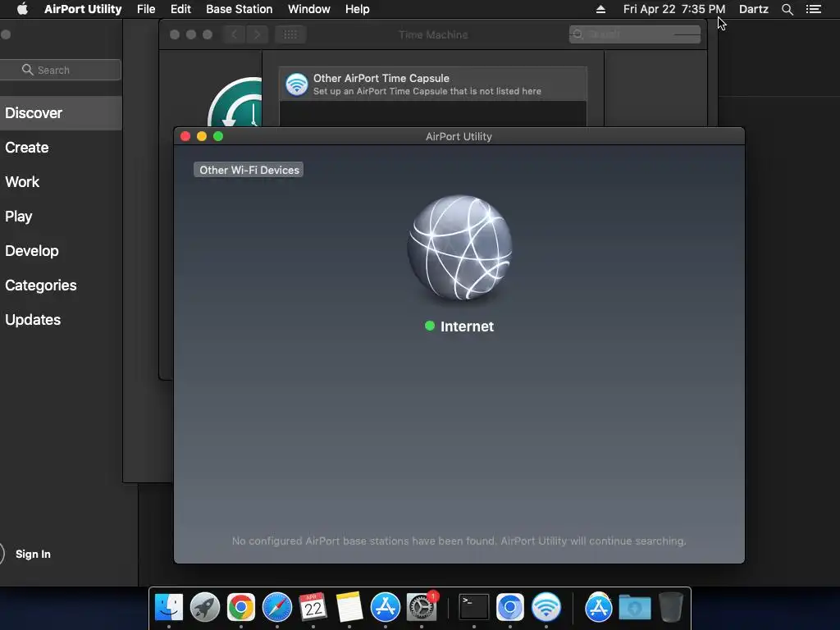Image resolution: width=840 pixels, height=630 pixels.
Task: Open the Window menu
Action: [x=309, y=9]
